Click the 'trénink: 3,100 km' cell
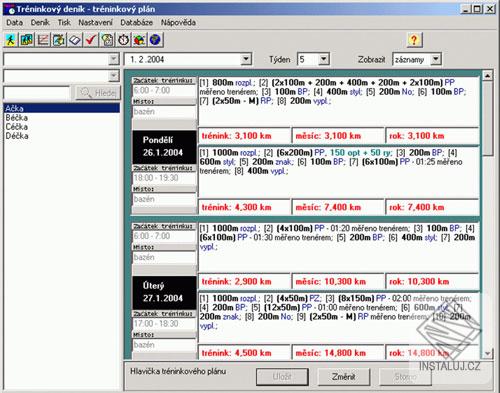 [245, 136]
